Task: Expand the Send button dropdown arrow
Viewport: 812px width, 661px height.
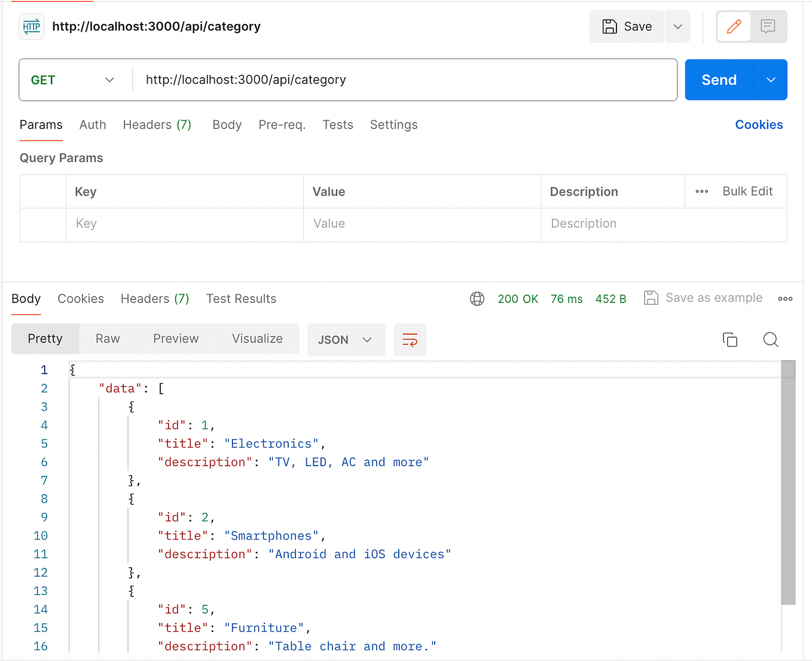Action: (771, 79)
